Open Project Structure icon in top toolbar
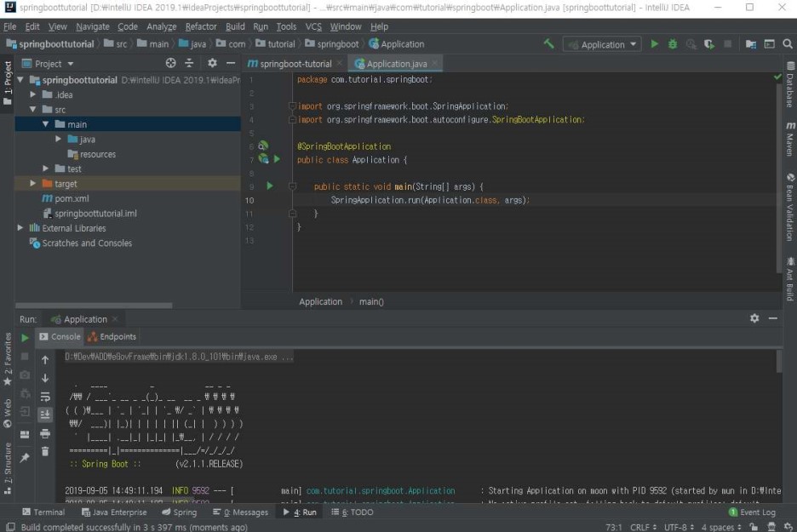Screen dimensions: 797x532 click(751, 44)
